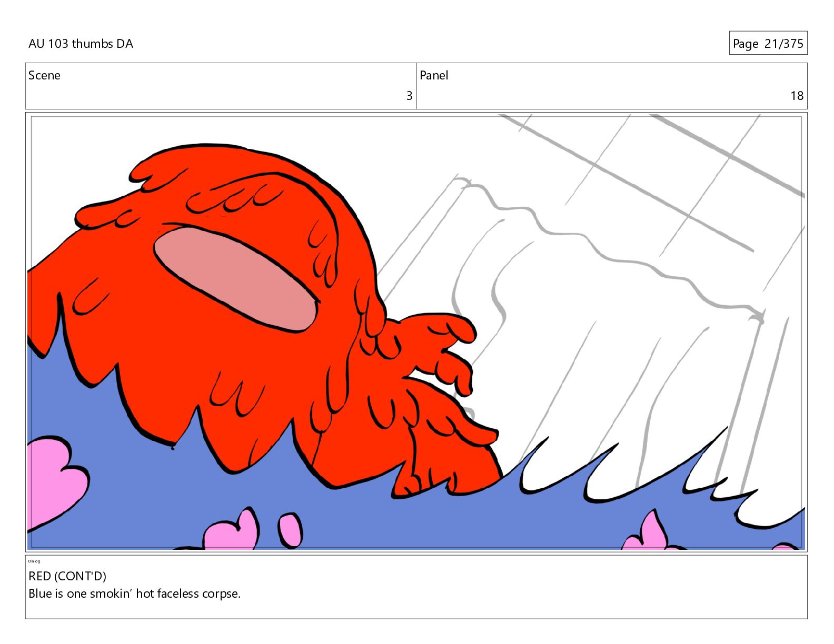Click the Panel header label
The image size is (834, 644).
[433, 75]
